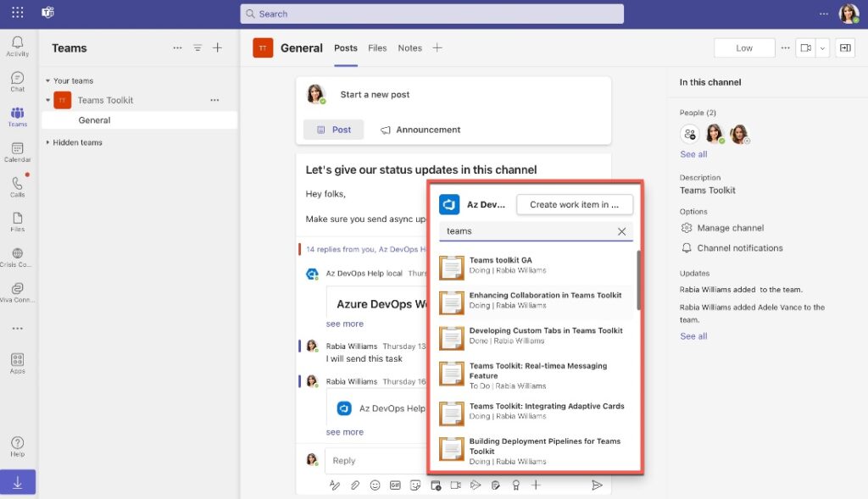
Task: Record a video clip in the compose bar
Action: coord(455,485)
